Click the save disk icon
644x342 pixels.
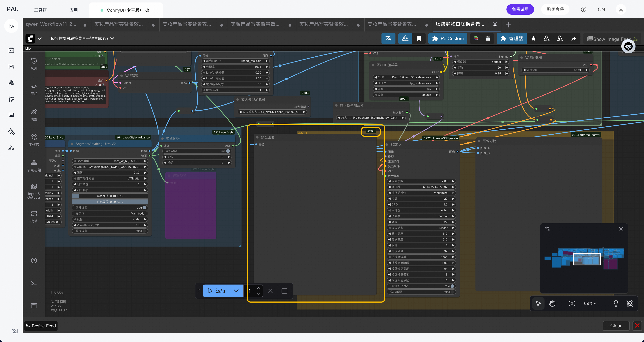click(488, 39)
